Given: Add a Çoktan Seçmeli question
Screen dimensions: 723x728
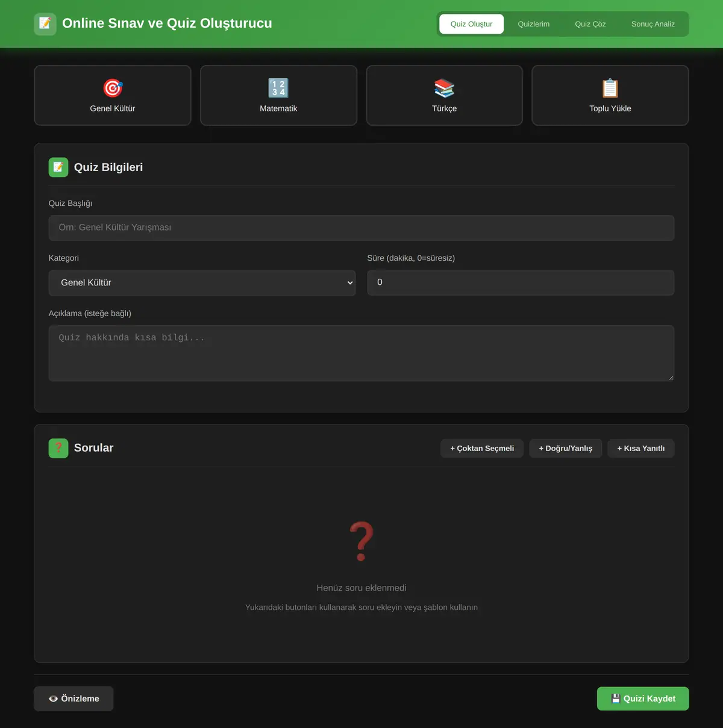Looking at the screenshot, I should (x=482, y=448).
